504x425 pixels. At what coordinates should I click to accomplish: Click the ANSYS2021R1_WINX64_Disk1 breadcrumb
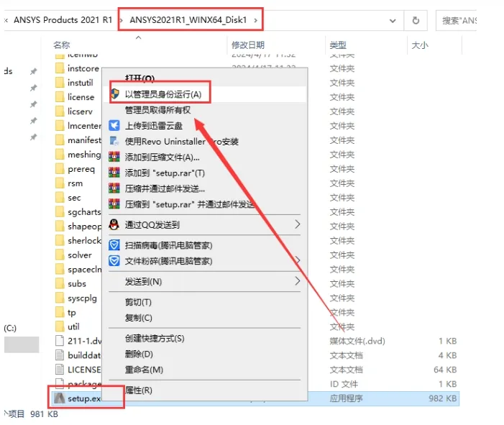coord(188,20)
